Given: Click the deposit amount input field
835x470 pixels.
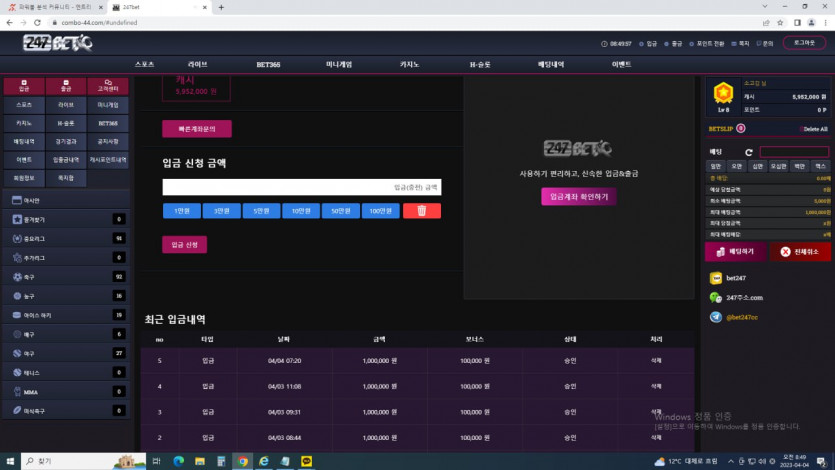Looking at the screenshot, I should coord(301,187).
